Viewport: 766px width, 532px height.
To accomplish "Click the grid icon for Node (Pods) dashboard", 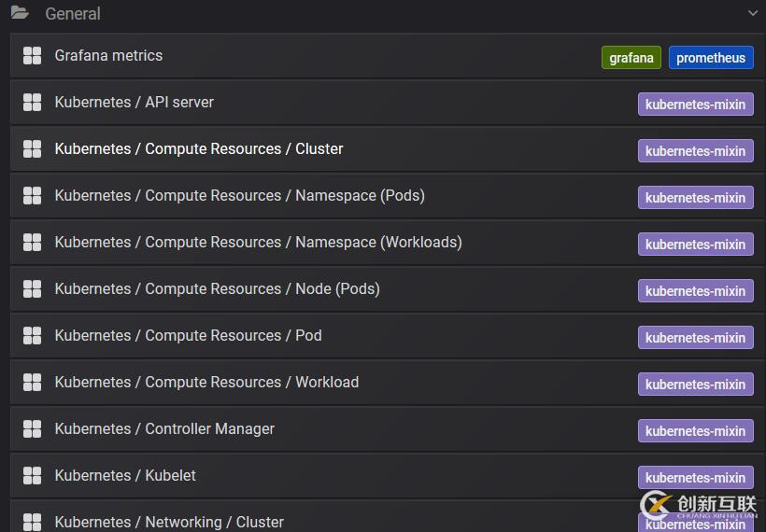I will tap(32, 289).
